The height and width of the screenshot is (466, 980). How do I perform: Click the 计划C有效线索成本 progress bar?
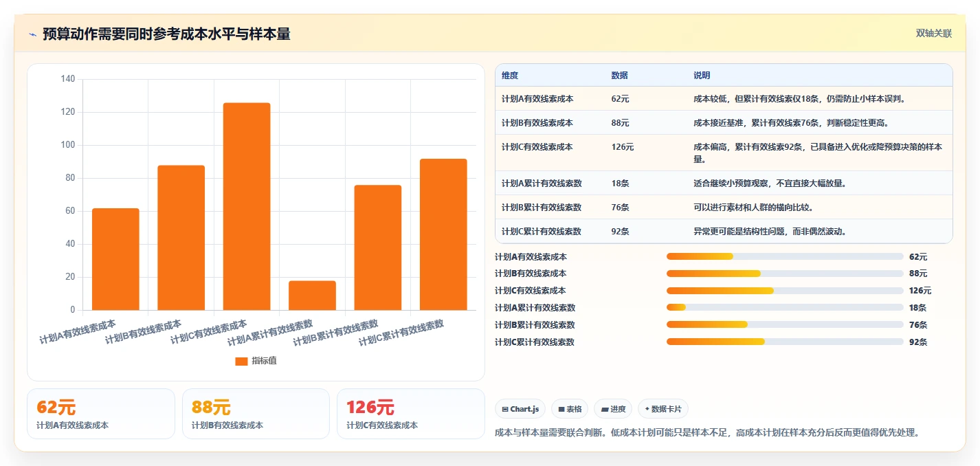[785, 291]
